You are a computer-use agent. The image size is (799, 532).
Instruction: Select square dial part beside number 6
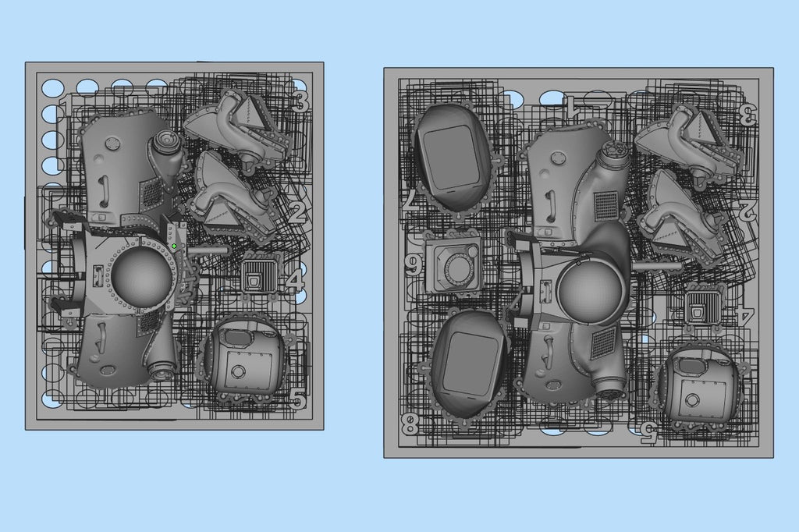pos(453,264)
